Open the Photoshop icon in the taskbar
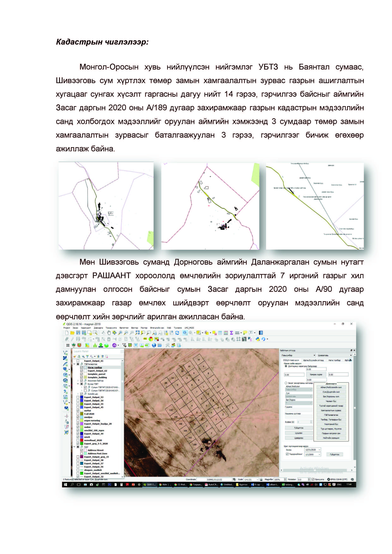Viewport: 392px width, 554px height. pyautogui.click(x=109, y=484)
